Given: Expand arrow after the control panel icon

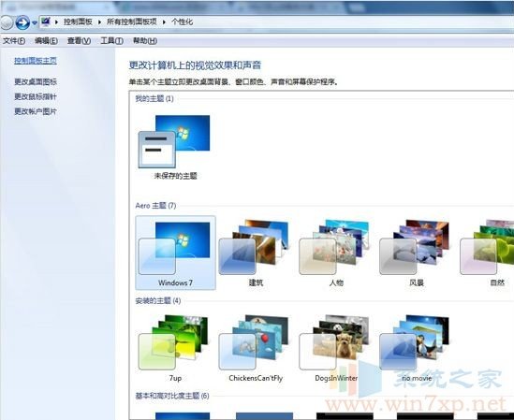Looking at the screenshot, I should [x=56, y=22].
